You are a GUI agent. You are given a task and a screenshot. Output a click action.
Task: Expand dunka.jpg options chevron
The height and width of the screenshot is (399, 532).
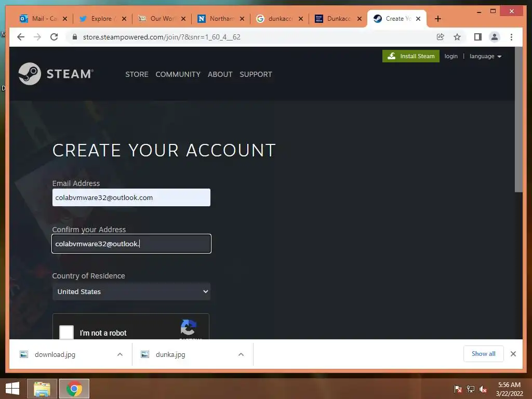click(241, 354)
